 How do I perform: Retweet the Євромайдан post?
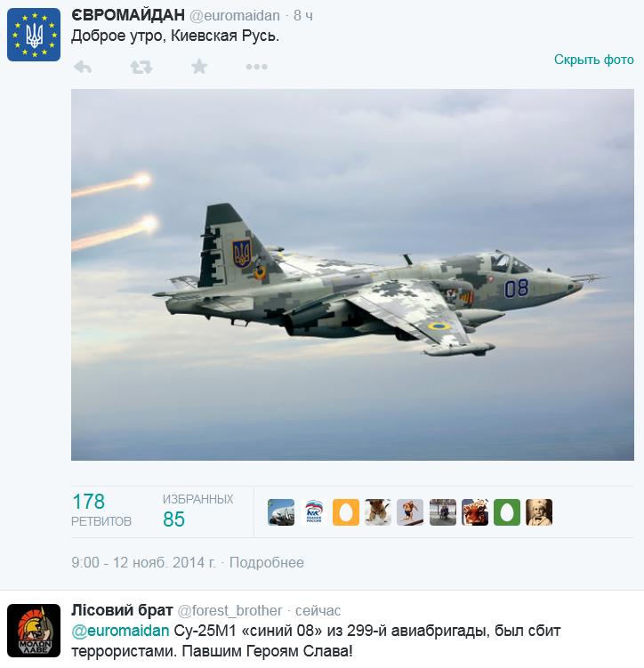(x=141, y=67)
